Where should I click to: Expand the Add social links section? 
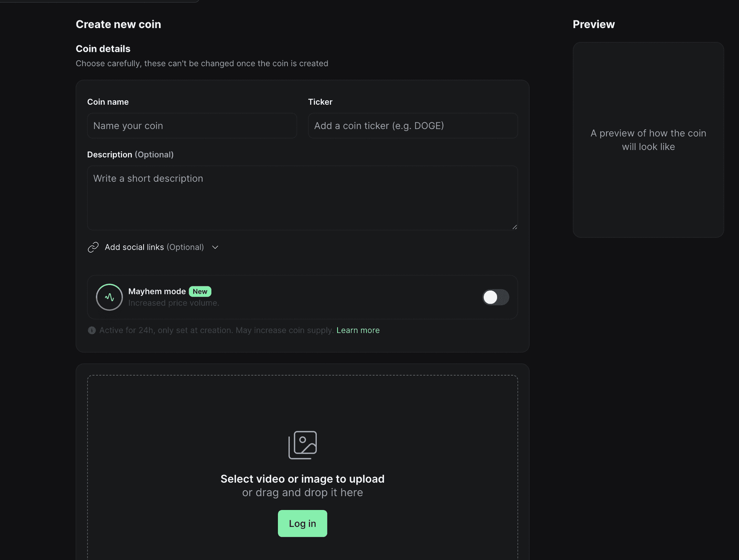point(154,247)
